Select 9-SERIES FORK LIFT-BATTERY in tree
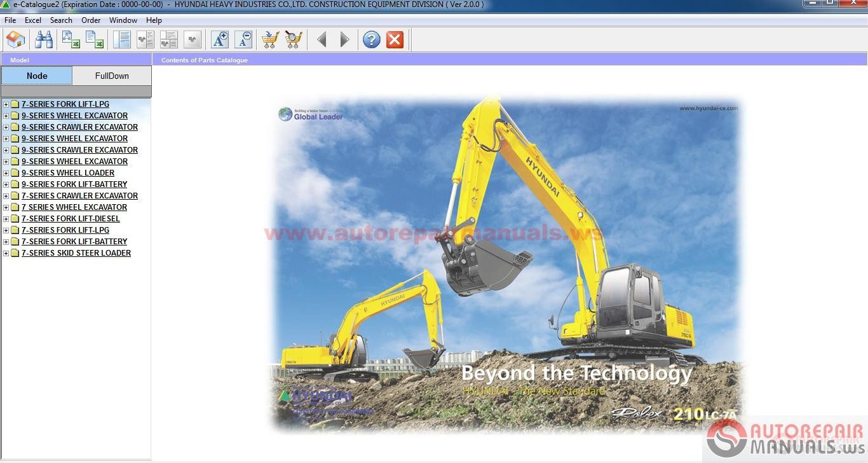Screen dimensions: 868x463 74,184
